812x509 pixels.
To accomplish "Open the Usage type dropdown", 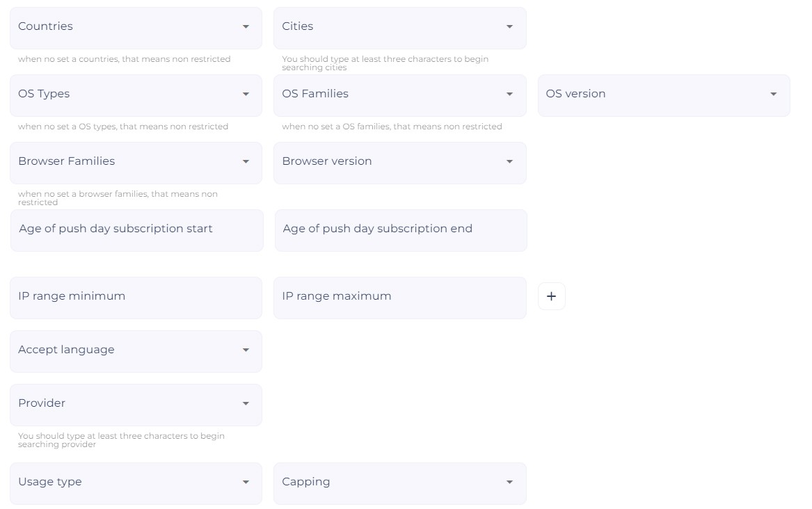I will click(136, 483).
